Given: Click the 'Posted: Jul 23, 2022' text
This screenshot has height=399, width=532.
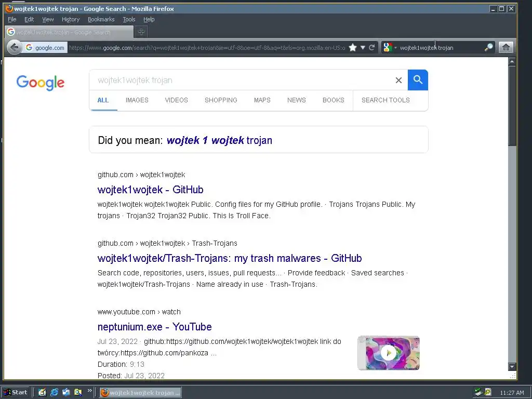Looking at the screenshot, I should tap(131, 376).
